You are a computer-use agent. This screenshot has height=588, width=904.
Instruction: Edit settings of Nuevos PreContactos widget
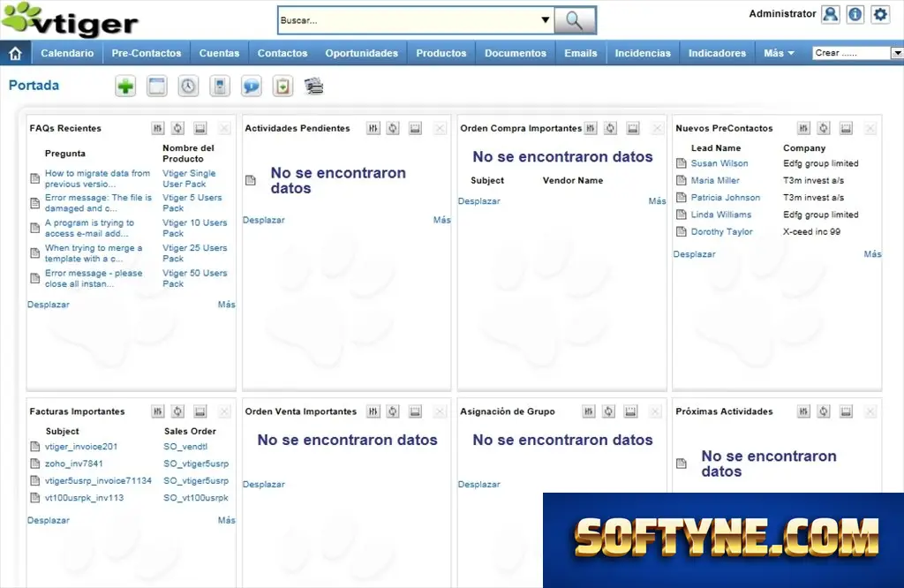[803, 128]
